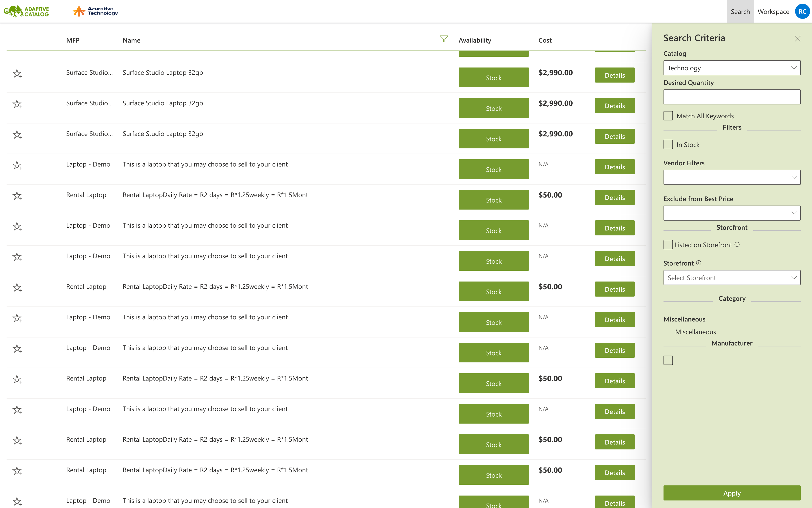
Task: Expand the Exclude from Best Price dropdown
Action: tap(732, 213)
